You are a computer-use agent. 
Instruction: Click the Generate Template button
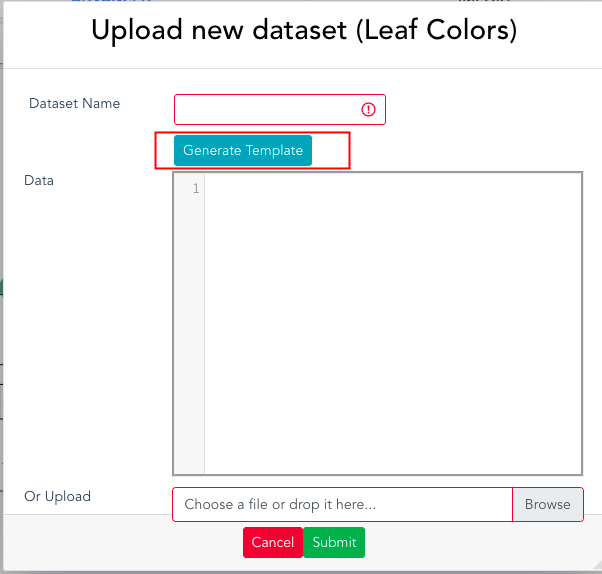click(243, 151)
